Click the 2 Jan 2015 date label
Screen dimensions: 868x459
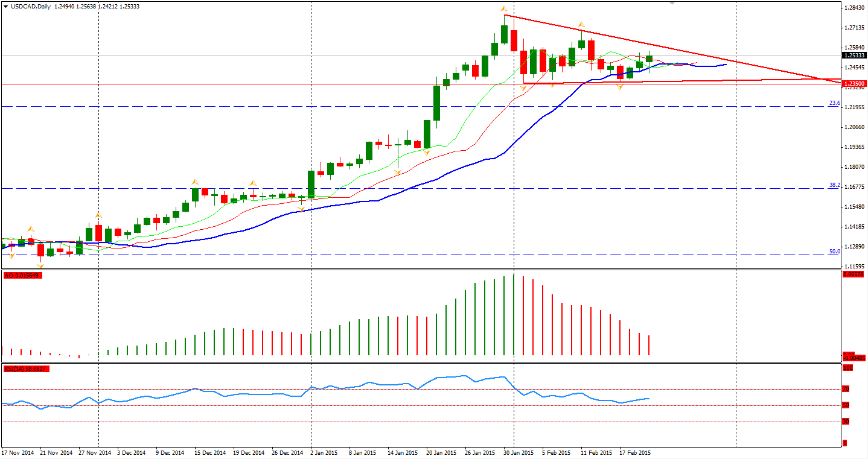325,452
